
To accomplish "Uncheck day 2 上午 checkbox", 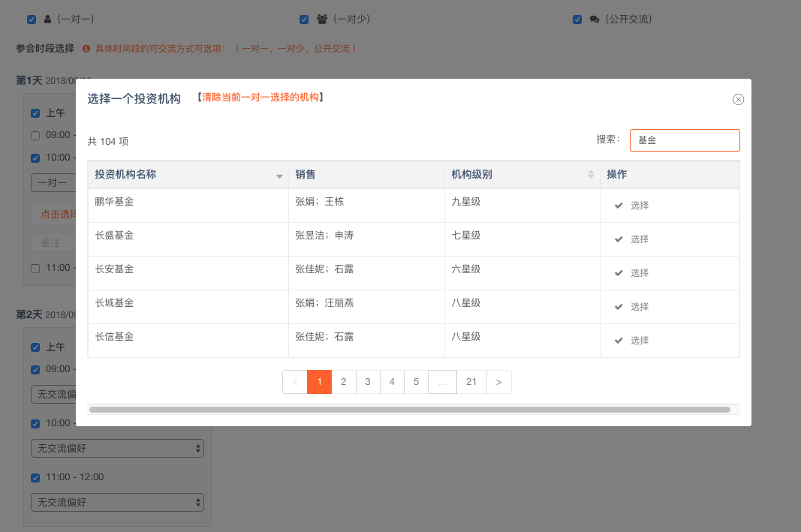I will (35, 347).
